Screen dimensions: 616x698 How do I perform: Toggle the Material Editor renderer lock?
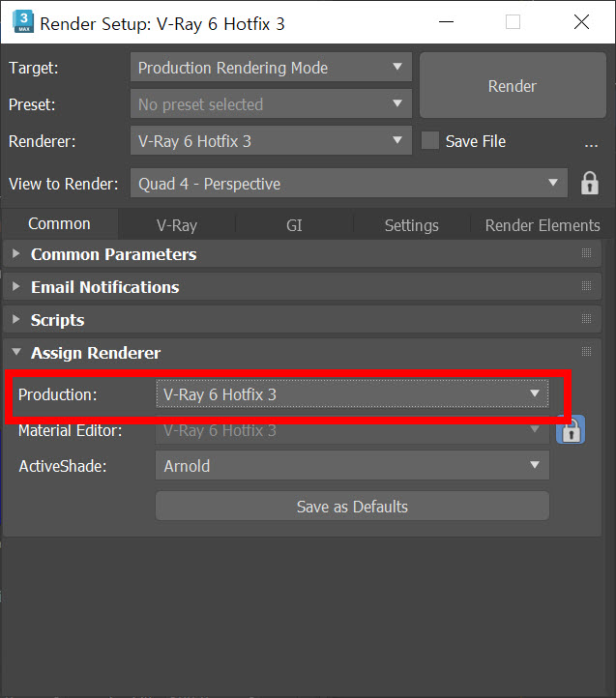[x=571, y=430]
